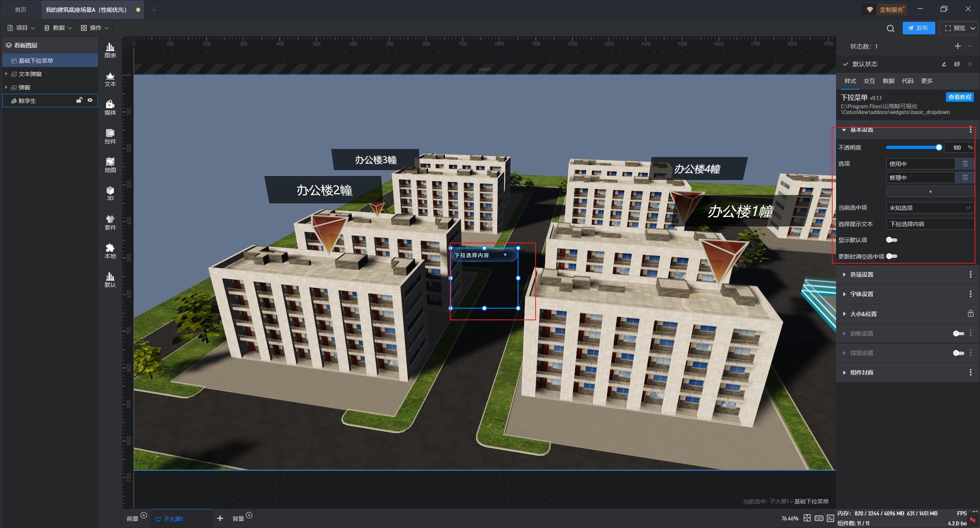
Task: Expand the 文本弹窗 layer tree item
Action: (6, 74)
